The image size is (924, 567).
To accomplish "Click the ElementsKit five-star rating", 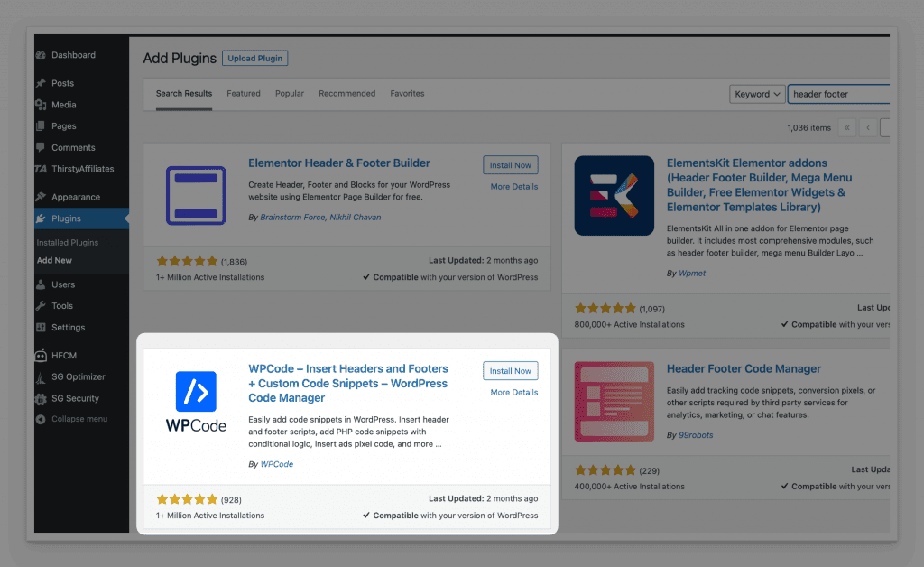I will 605,308.
